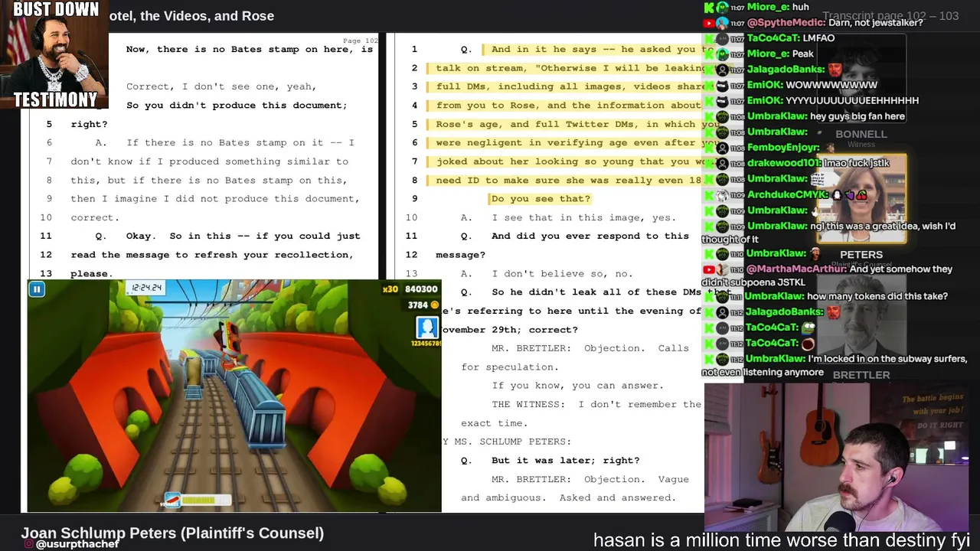Click the chat message 'how many tokens did this take?'
The width and height of the screenshot is (980, 551).
(877, 296)
